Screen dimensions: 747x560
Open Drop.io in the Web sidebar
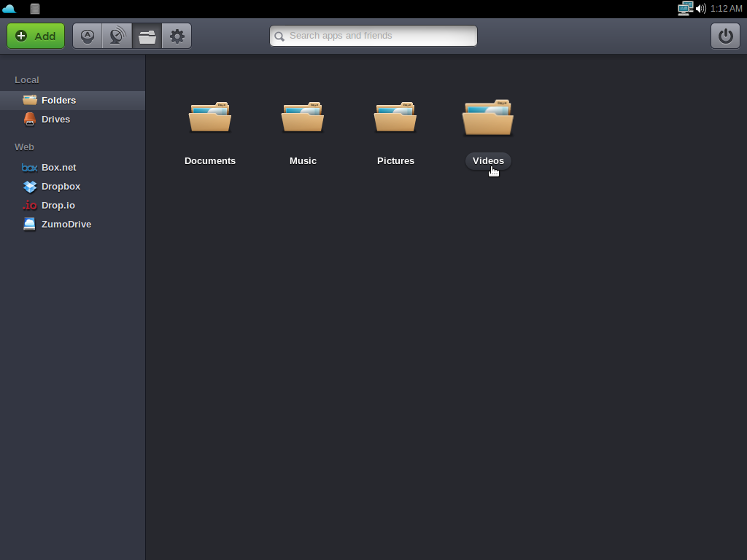pos(72,206)
